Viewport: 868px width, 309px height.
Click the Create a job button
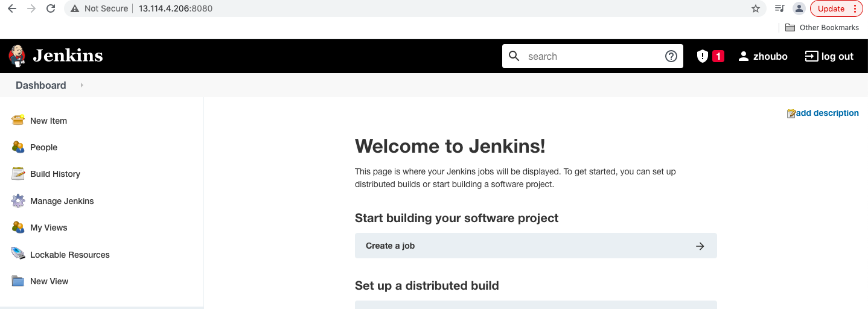coord(536,246)
